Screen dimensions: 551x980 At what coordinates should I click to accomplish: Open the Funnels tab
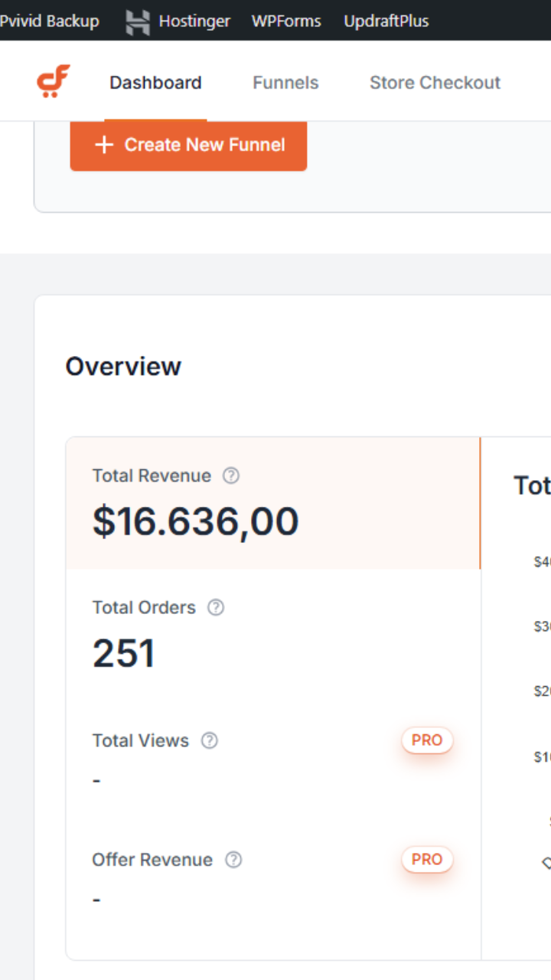tap(285, 83)
